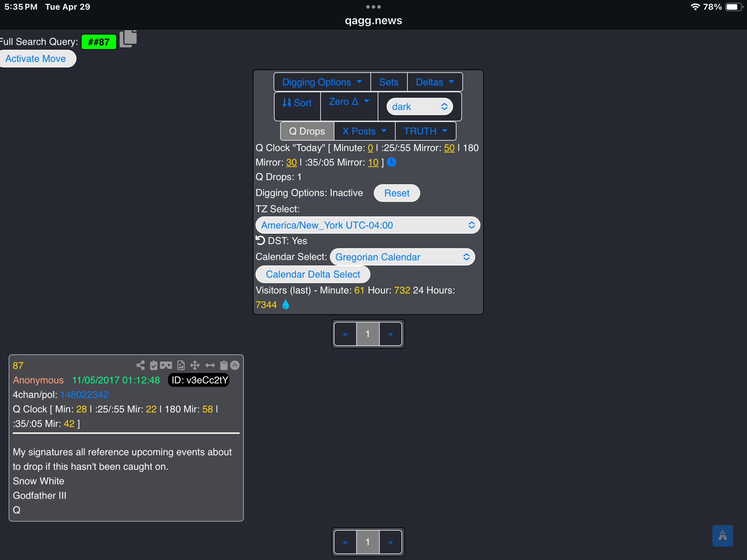
Task: Copy the full search query with the copy icon
Action: pyautogui.click(x=128, y=39)
